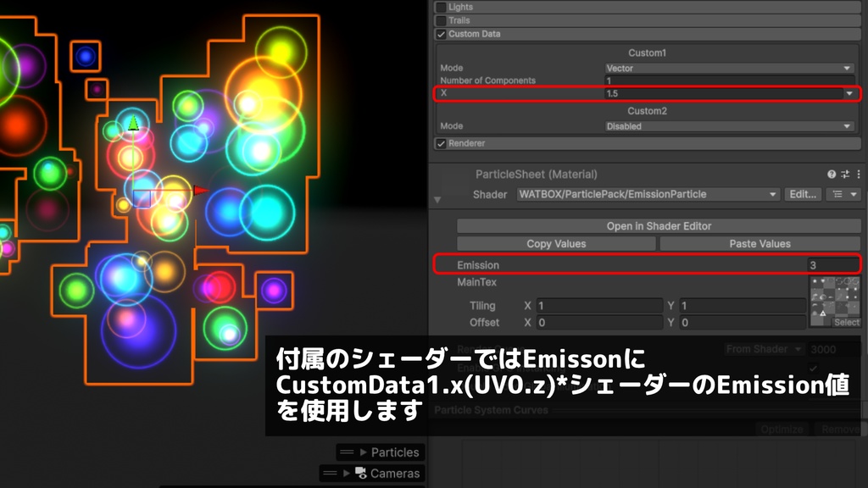868x488 pixels.
Task: Expand the Cameras entry in the hierarchy
Action: pos(346,473)
